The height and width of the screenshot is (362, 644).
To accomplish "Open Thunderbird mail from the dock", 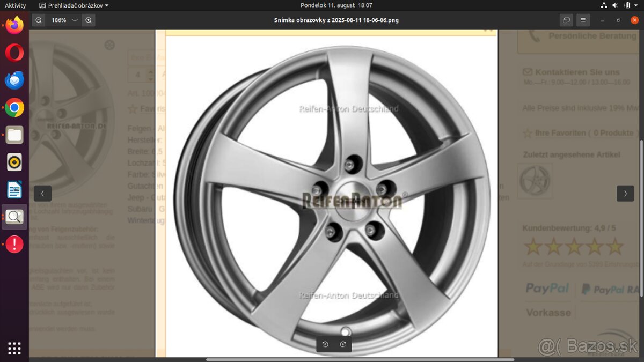I will [14, 80].
